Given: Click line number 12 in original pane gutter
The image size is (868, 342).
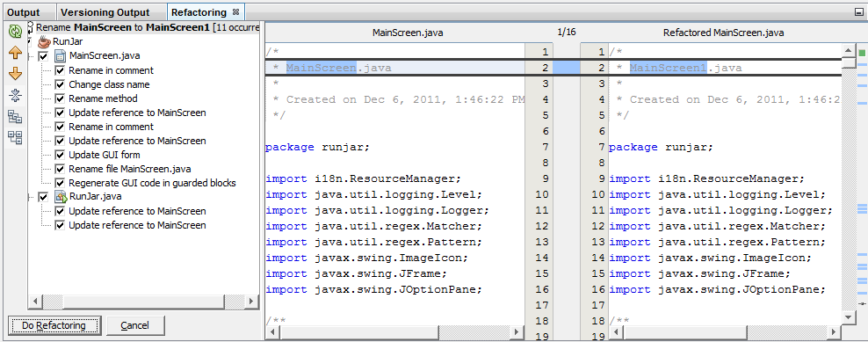Looking at the screenshot, I should [542, 226].
